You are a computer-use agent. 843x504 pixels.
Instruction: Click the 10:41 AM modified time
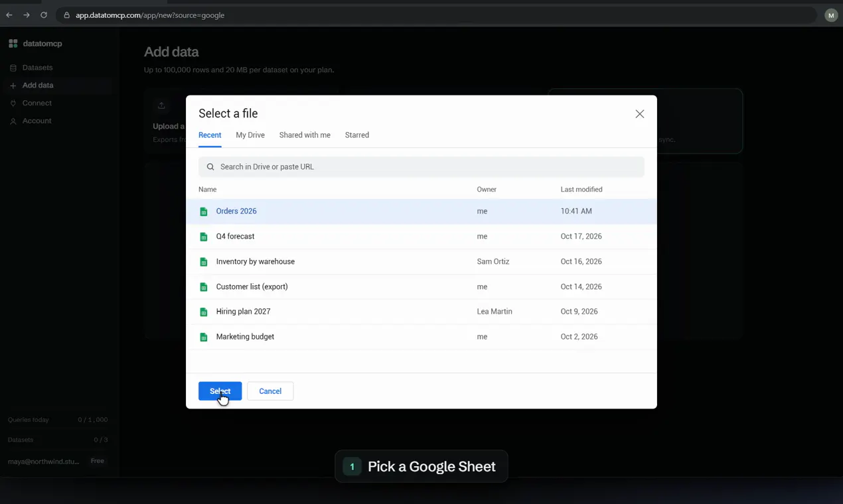coord(576,212)
